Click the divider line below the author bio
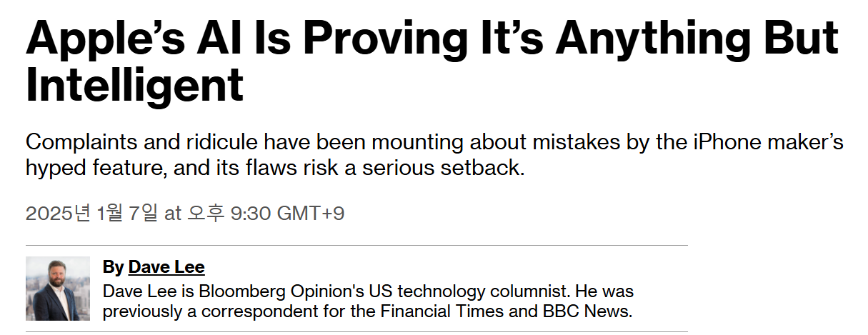The width and height of the screenshot is (868, 335). pyautogui.click(x=356, y=332)
